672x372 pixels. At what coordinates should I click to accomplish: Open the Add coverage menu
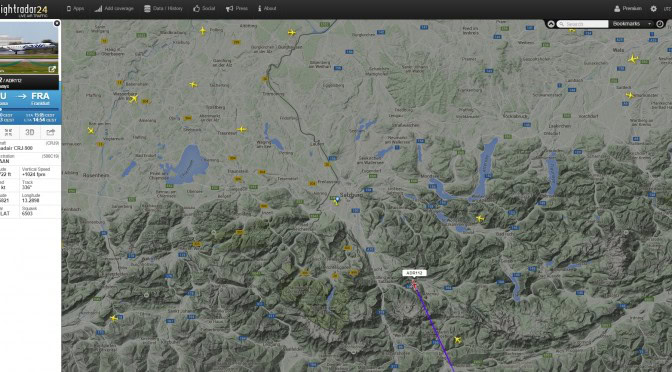tap(114, 9)
